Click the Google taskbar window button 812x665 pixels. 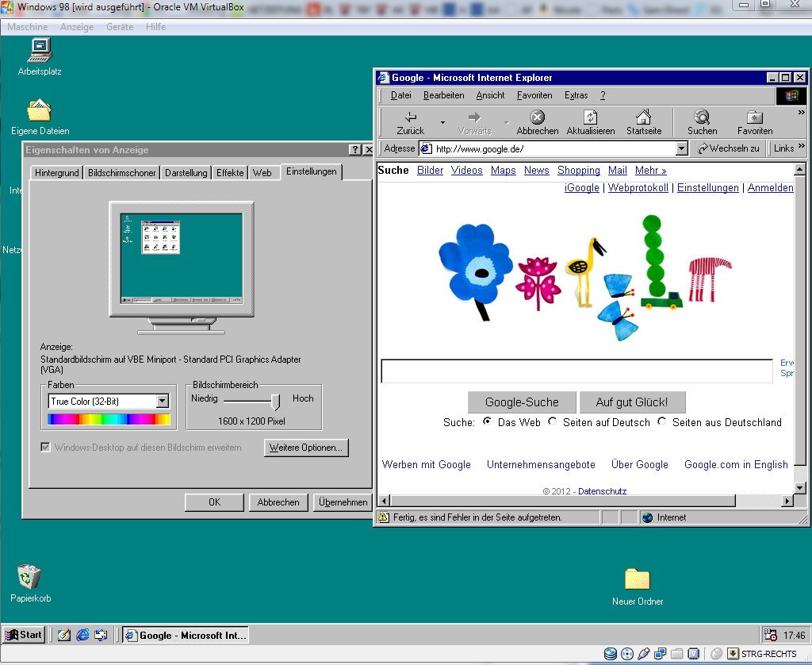(x=186, y=635)
